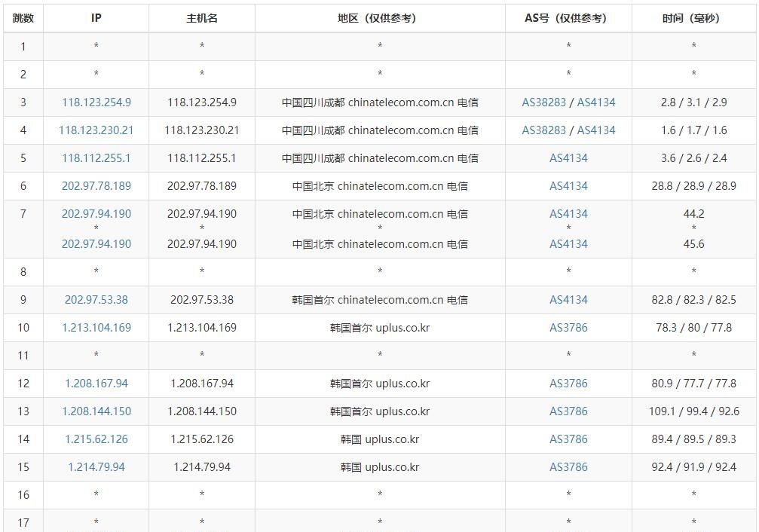Select hop 14 region 韩国 uplus.co.kr
Viewport: 759px width, 532px height.
(380, 439)
